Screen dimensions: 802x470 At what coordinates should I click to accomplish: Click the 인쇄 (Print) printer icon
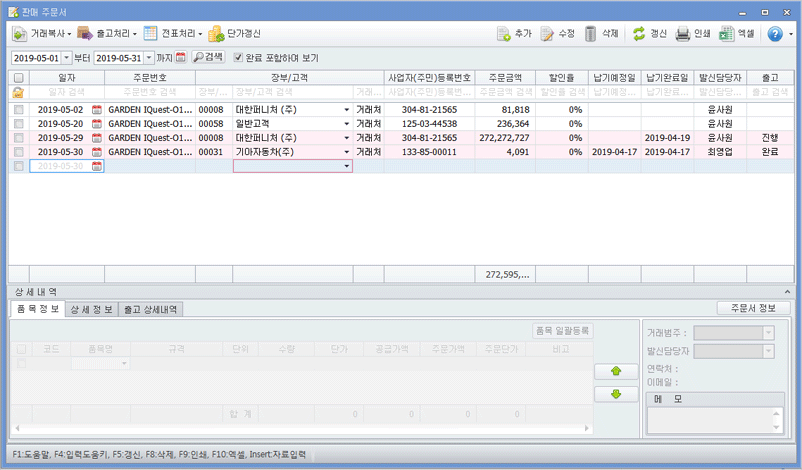coord(682,33)
